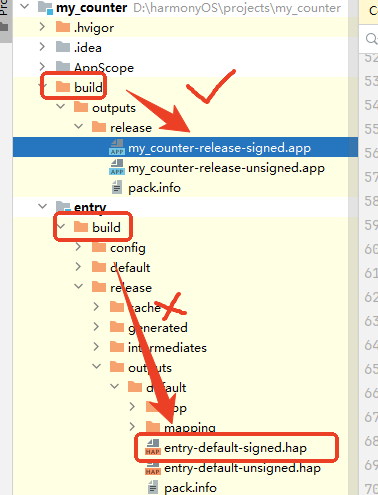378x495 pixels.
Task: Select entry-default-unsigned.hap file
Action: pos(242,468)
